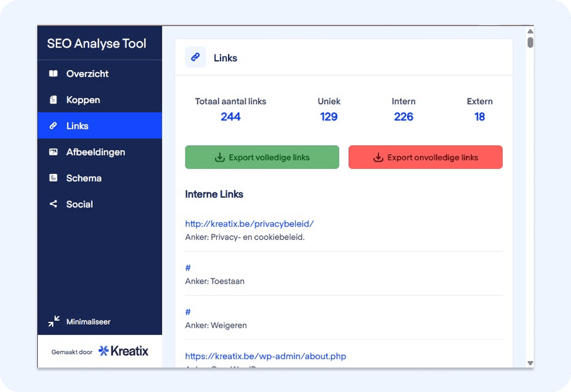571x392 pixels.
Task: Click the Extern value 18
Action: point(479,116)
